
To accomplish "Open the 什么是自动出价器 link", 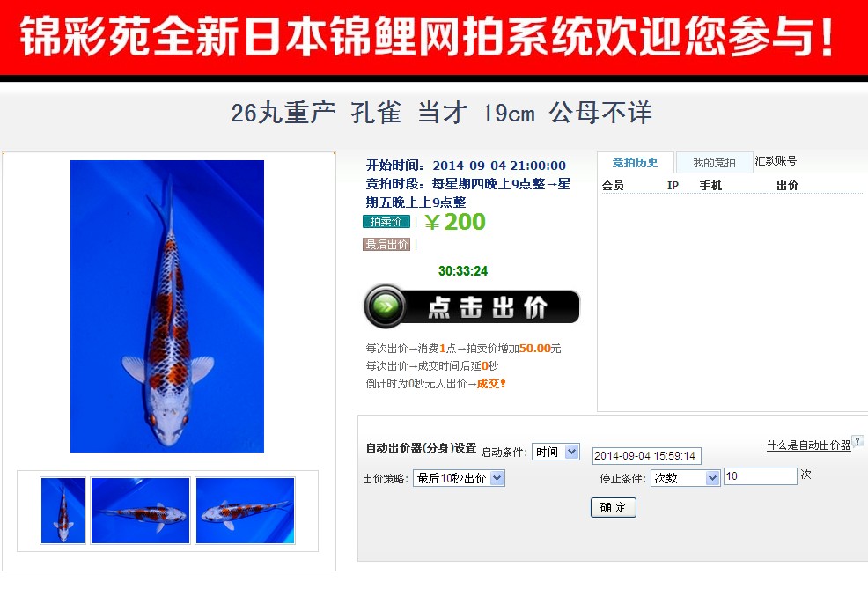I will coord(808,445).
